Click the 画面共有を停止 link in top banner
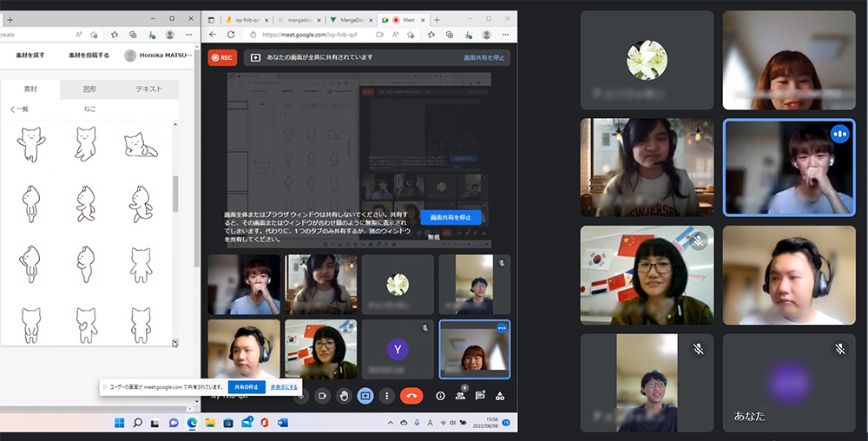868x441 pixels. pyautogui.click(x=483, y=57)
